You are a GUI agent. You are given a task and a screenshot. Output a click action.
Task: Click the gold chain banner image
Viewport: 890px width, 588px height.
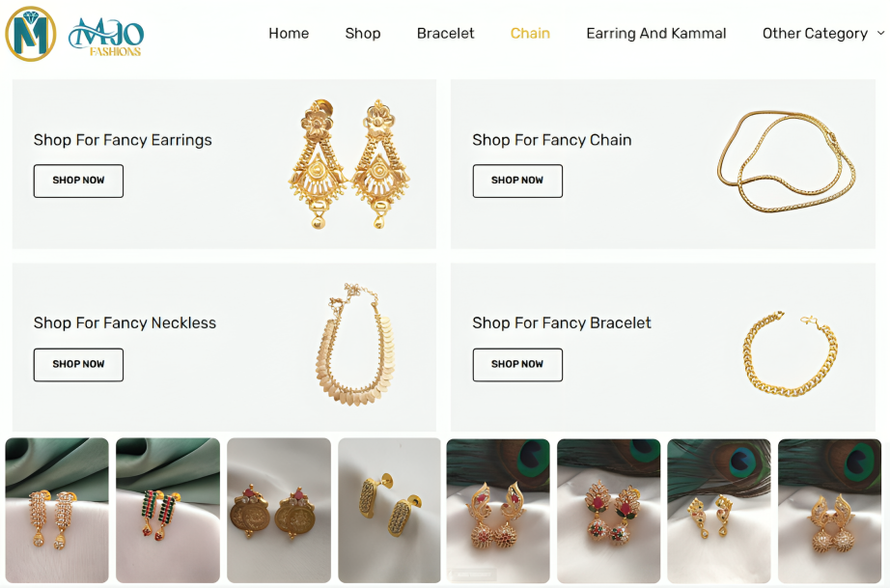click(x=787, y=161)
